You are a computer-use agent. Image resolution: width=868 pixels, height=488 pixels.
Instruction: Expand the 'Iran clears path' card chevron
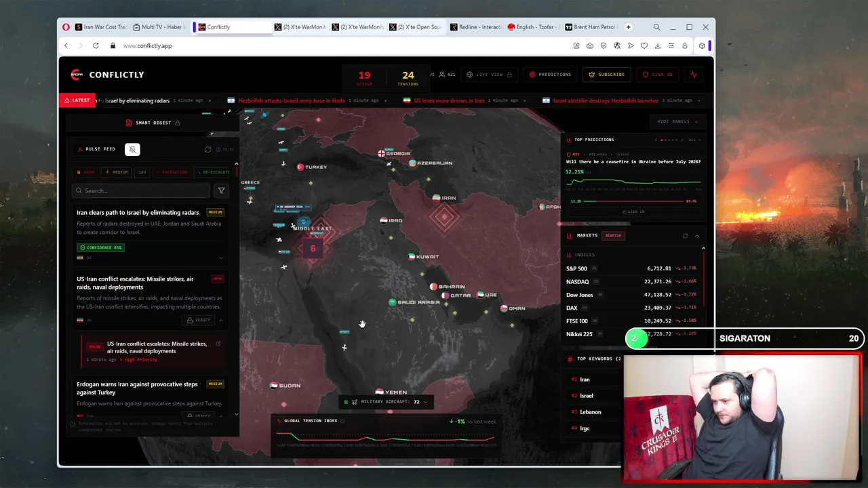[x=220, y=258]
